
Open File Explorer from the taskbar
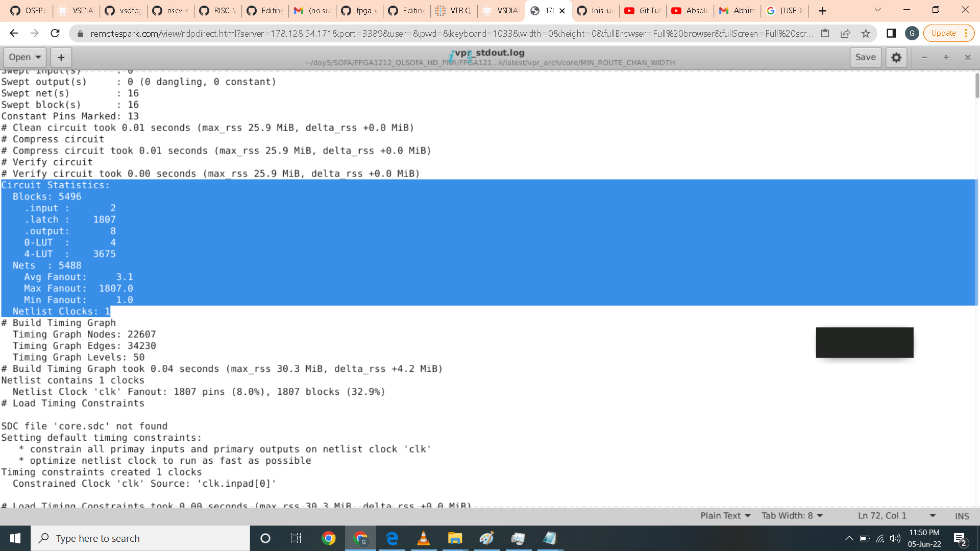coord(455,538)
